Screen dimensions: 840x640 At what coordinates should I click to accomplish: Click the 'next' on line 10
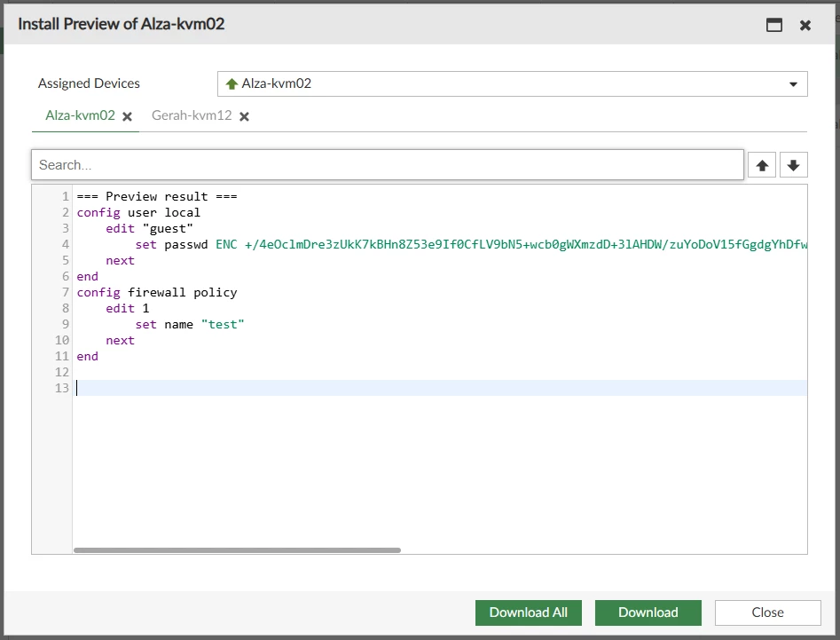[120, 340]
